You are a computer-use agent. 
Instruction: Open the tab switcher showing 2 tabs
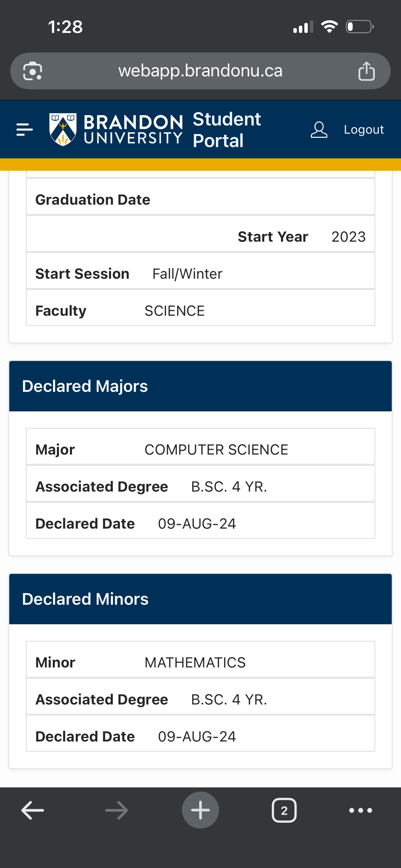click(x=284, y=810)
